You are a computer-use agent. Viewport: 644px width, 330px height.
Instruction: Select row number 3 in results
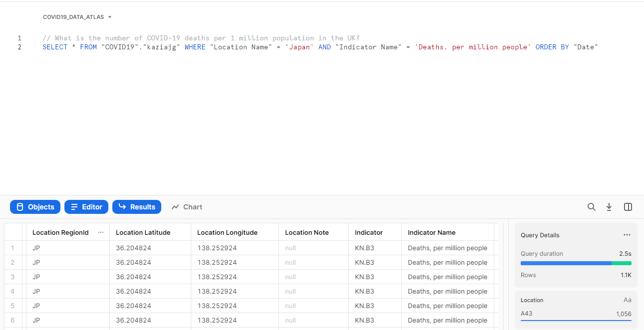[x=12, y=277]
